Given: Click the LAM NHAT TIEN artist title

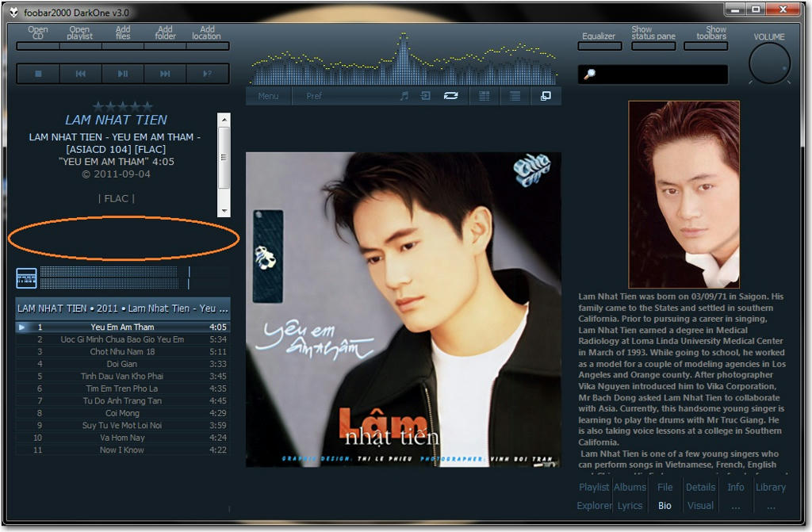Looking at the screenshot, I should tap(116, 121).
